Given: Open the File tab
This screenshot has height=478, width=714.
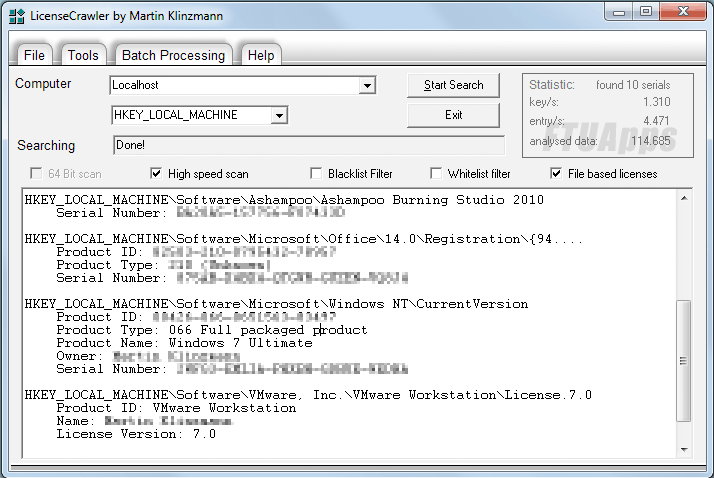Looking at the screenshot, I should click(x=34, y=55).
